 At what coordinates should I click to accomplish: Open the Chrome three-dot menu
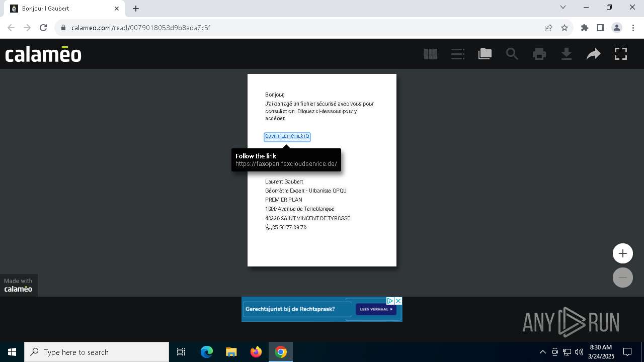click(x=633, y=28)
